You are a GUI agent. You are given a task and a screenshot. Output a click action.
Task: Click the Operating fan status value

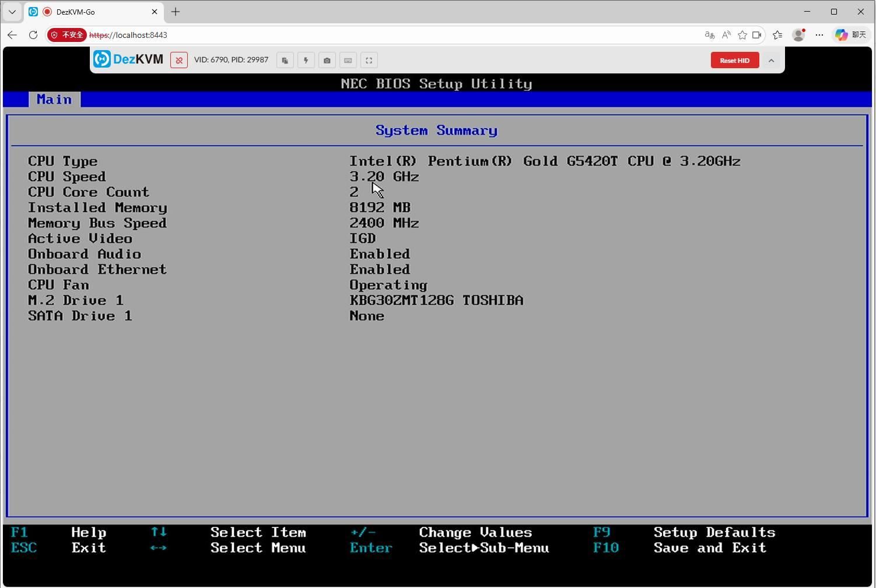point(388,285)
